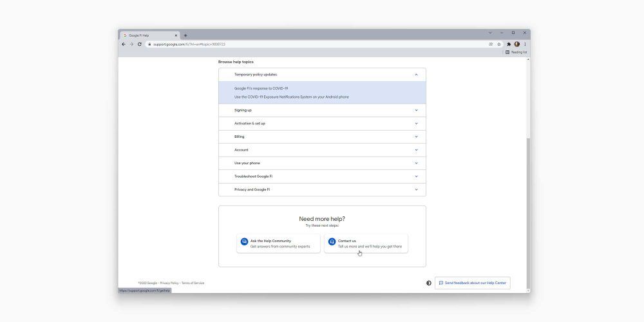
Task: Open COVID-19 Exposure Notifications System article
Action: point(291,97)
